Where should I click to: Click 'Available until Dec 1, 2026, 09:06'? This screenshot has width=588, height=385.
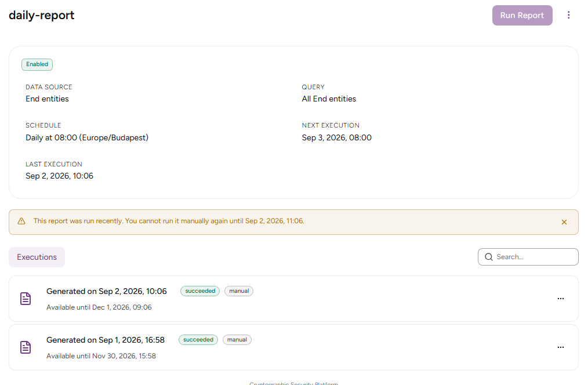99,307
